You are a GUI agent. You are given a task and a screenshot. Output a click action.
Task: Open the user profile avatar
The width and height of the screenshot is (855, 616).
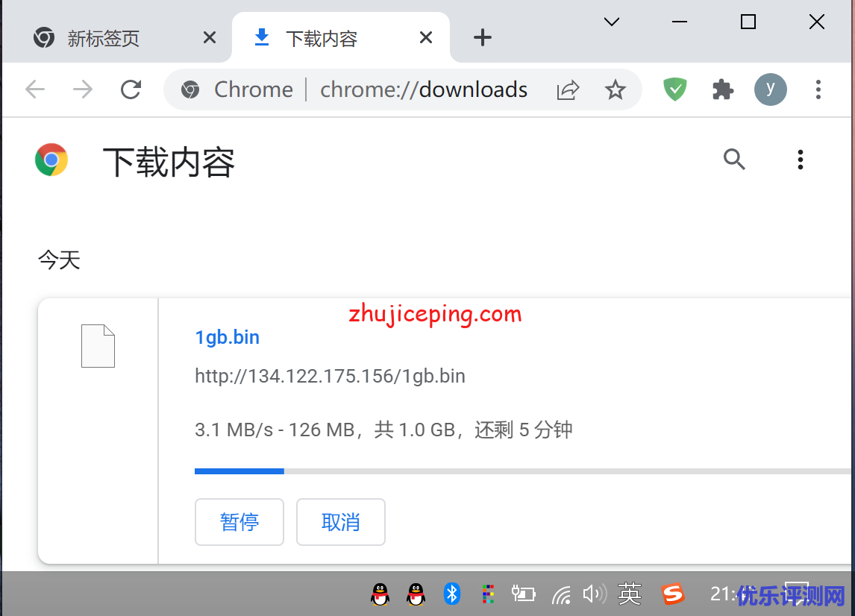tap(770, 89)
